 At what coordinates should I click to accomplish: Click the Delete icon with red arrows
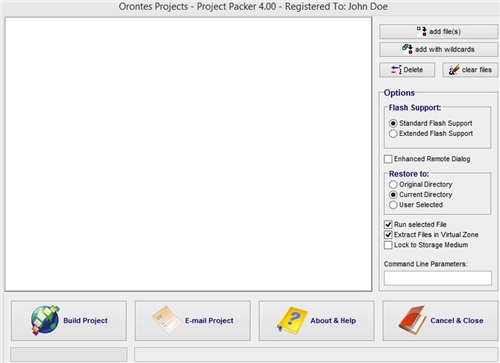point(396,70)
